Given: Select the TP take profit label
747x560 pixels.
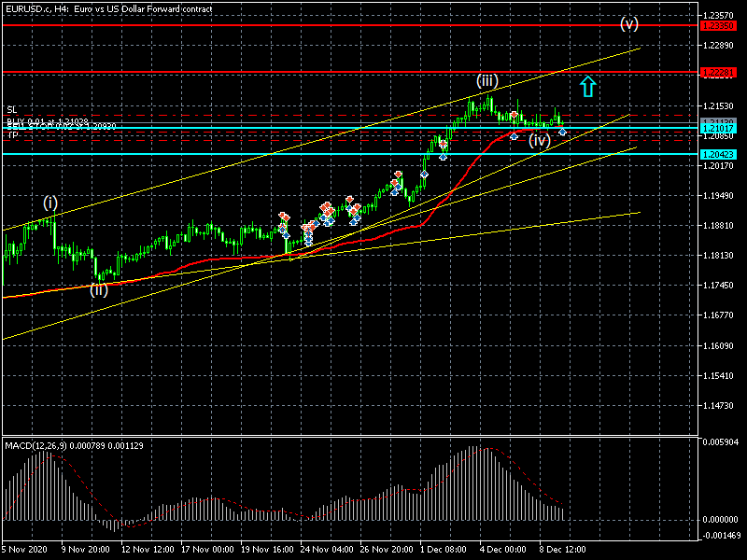Looking at the screenshot, I should [x=12, y=136].
